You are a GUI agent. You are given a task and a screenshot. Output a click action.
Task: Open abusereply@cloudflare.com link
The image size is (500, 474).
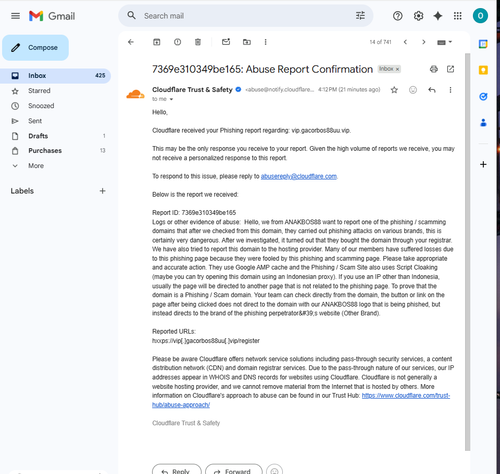pos(299,176)
